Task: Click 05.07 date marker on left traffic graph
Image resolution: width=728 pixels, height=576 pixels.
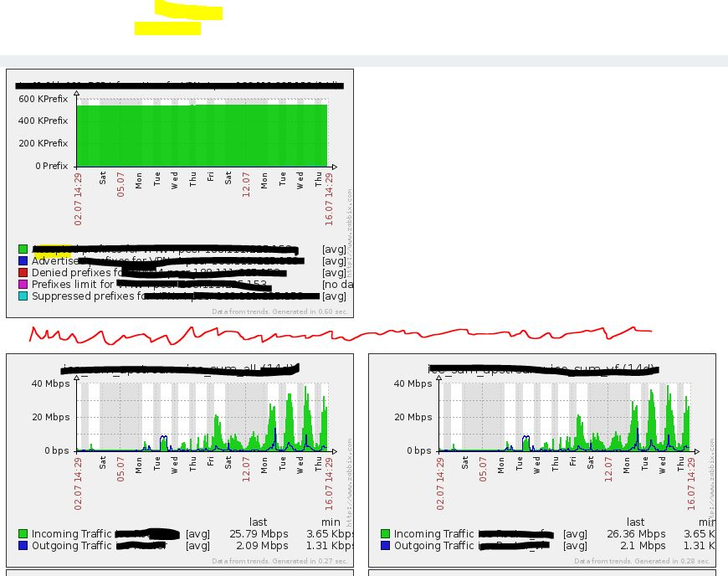Action: tap(120, 469)
